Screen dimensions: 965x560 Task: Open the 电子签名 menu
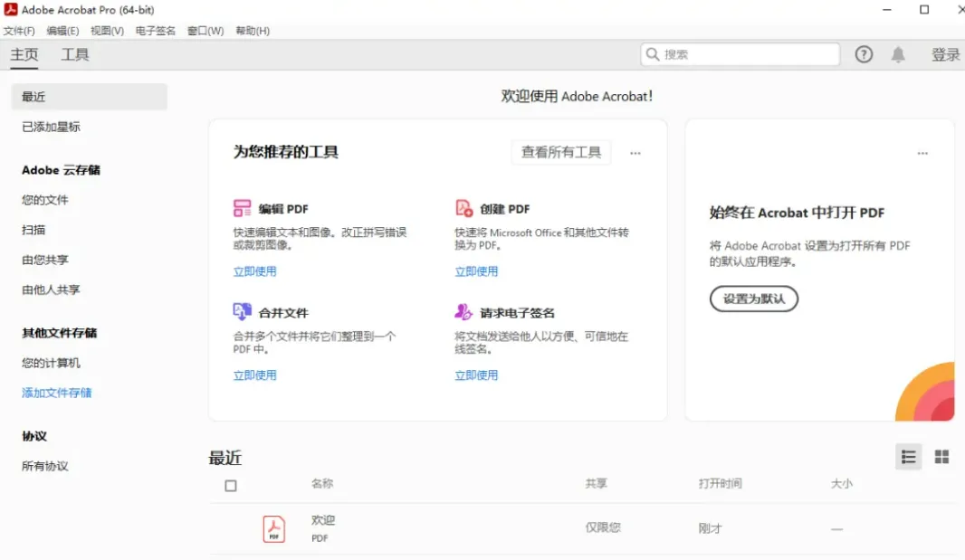tap(155, 31)
